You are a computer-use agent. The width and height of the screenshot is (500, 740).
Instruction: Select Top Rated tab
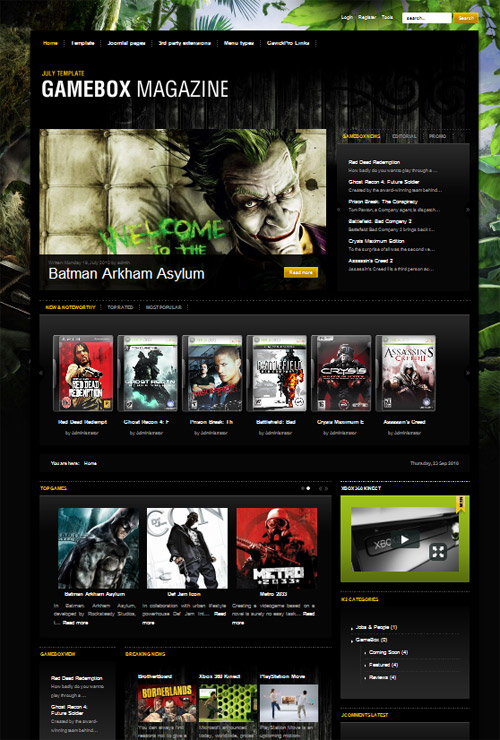pos(120,307)
